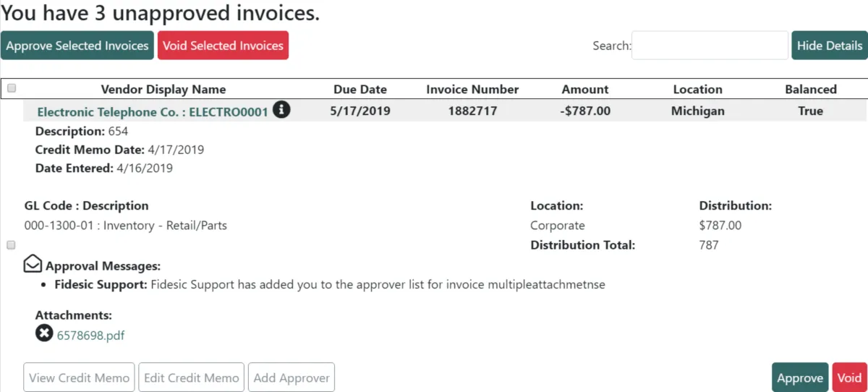
Task: Approve this invoice with the green button
Action: [799, 378]
